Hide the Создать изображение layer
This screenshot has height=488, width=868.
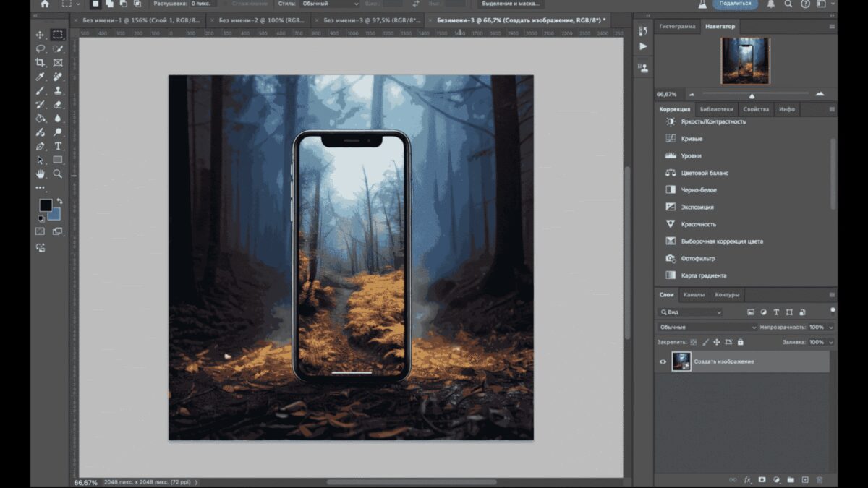point(663,361)
